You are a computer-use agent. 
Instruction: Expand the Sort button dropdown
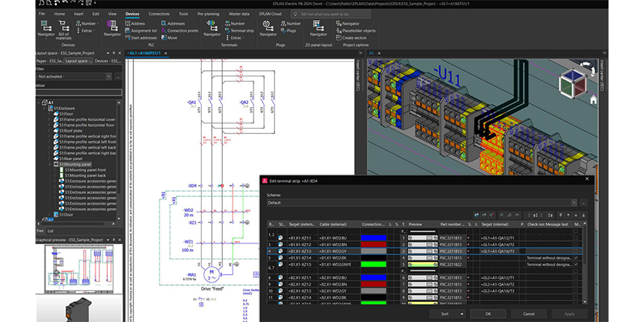[x=461, y=314]
